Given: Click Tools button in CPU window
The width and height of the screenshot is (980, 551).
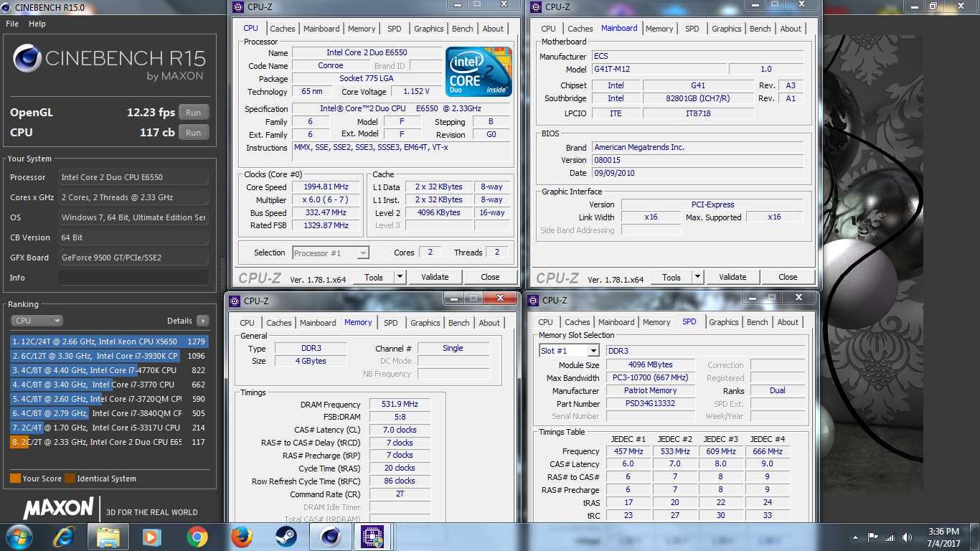Looking at the screenshot, I should point(374,277).
